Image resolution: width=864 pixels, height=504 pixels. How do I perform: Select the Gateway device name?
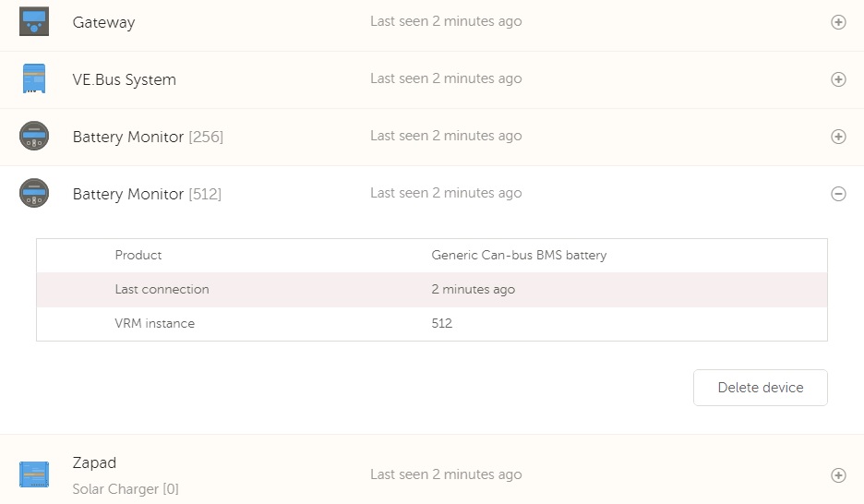(x=103, y=22)
